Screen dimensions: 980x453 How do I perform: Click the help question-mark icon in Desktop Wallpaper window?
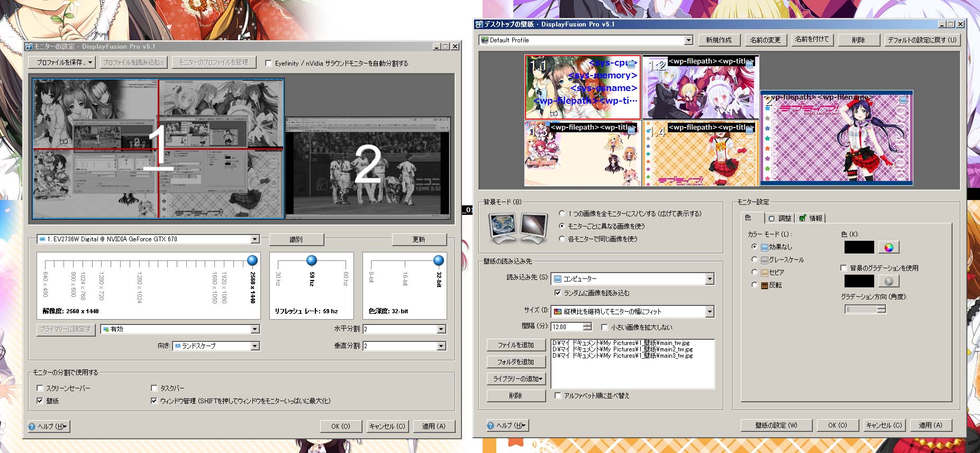(x=491, y=425)
